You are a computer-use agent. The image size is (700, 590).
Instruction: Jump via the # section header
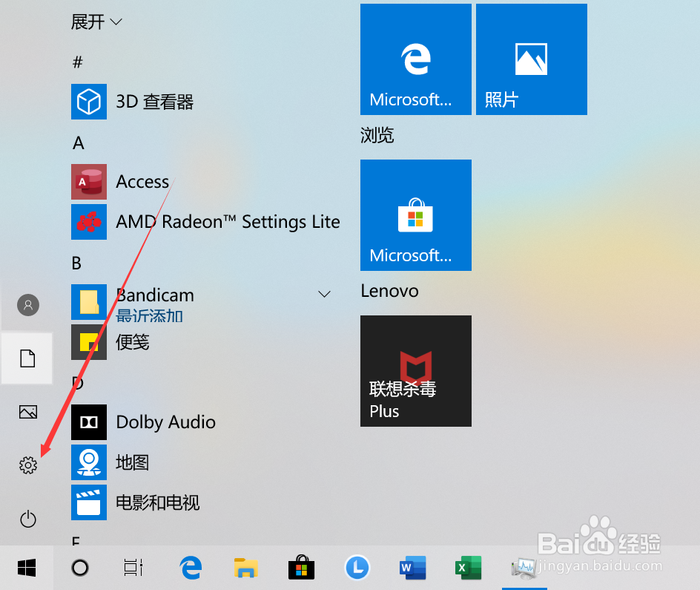78,62
